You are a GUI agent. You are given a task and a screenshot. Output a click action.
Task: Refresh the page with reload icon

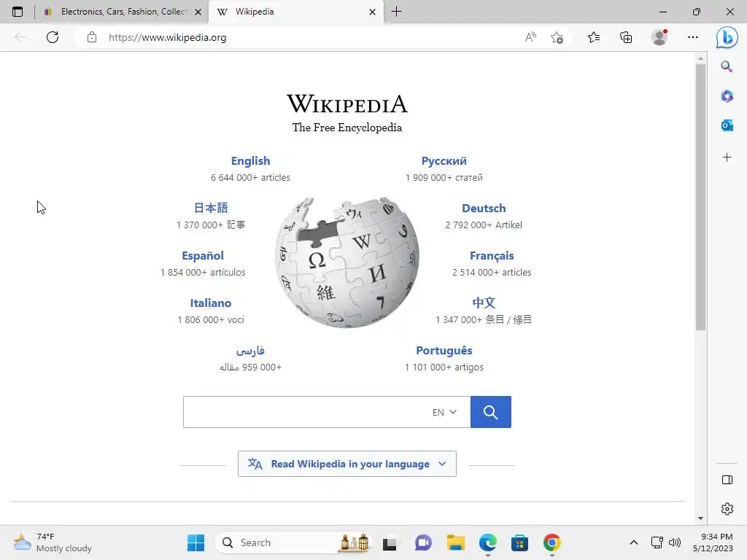coord(53,37)
